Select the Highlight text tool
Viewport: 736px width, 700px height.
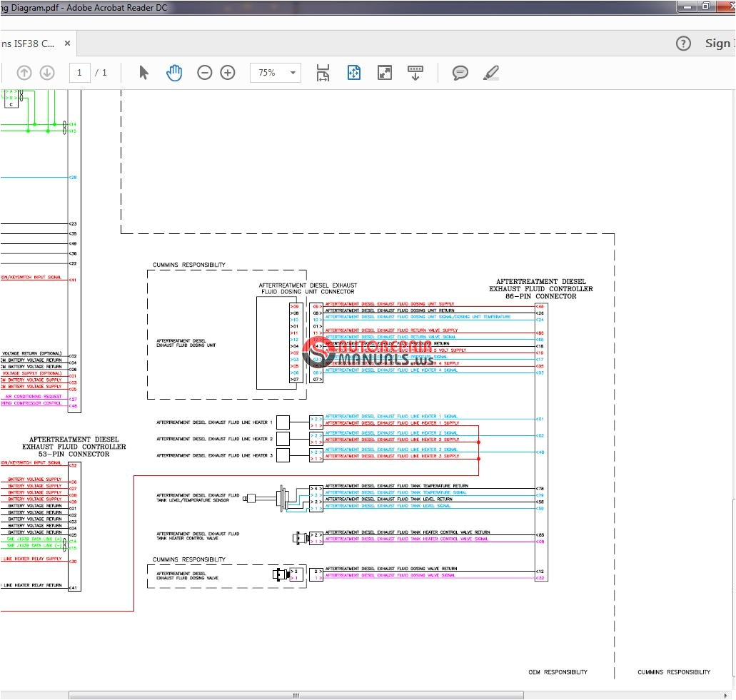click(491, 73)
